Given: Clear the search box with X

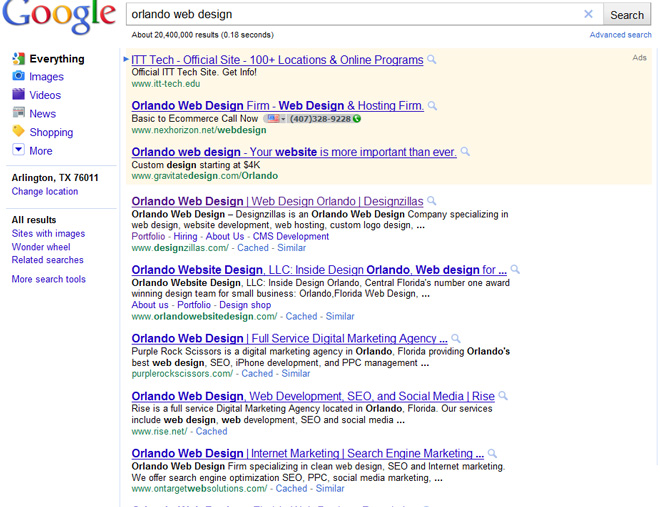Looking at the screenshot, I should pos(588,14).
